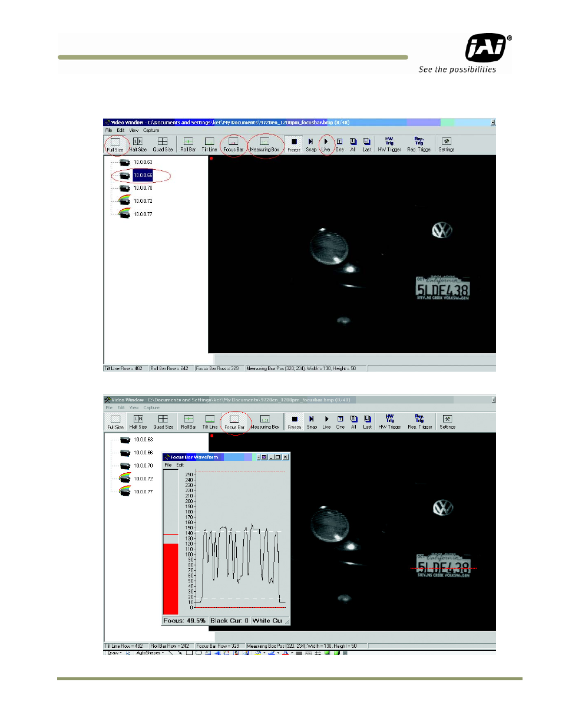Click license plate 5LDE438 in upper video image
Image resolution: width=562 pixels, height=728 pixels.
click(442, 289)
